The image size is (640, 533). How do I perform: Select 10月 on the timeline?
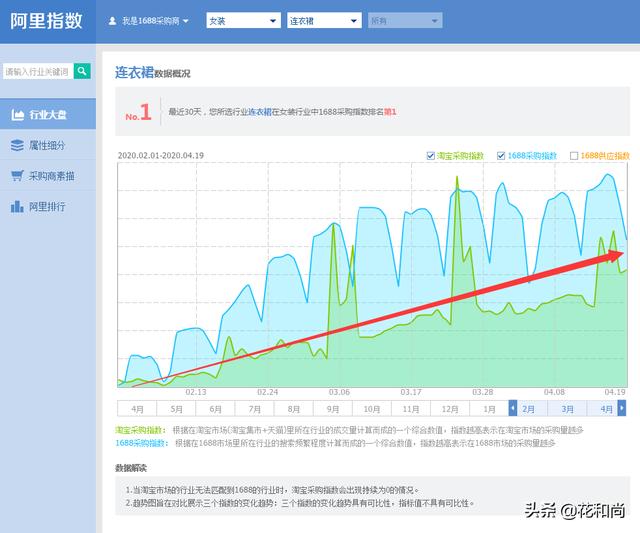pos(372,409)
